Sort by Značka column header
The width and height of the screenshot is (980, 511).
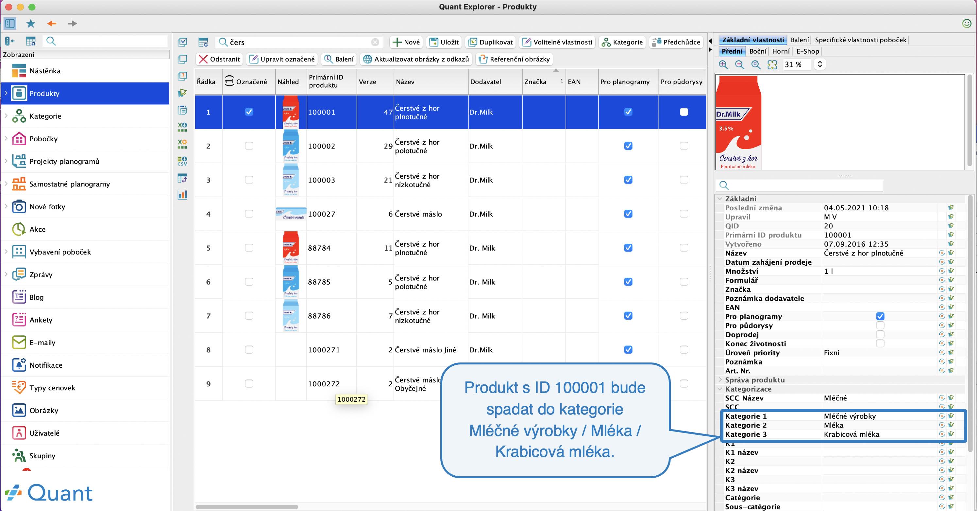544,81
